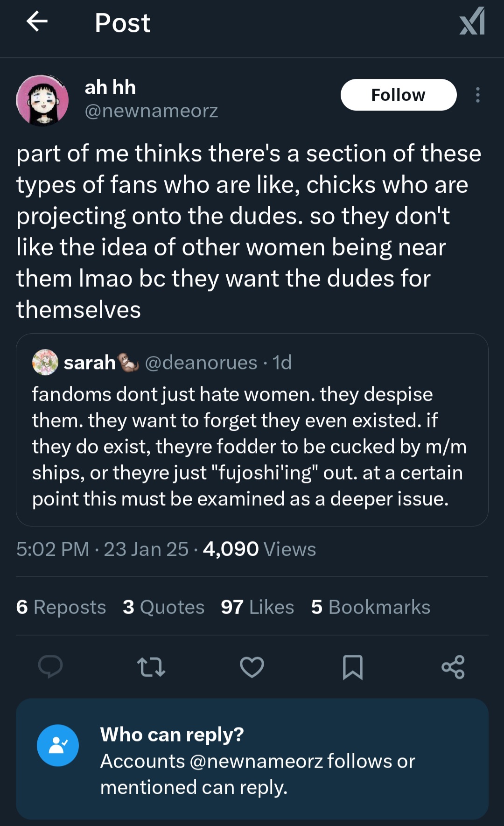Follow the ah hh account
This screenshot has width=504, height=826.
click(398, 95)
